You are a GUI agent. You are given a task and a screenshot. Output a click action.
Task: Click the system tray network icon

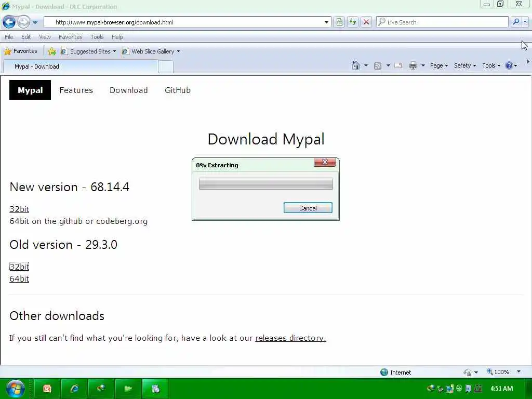449,389
